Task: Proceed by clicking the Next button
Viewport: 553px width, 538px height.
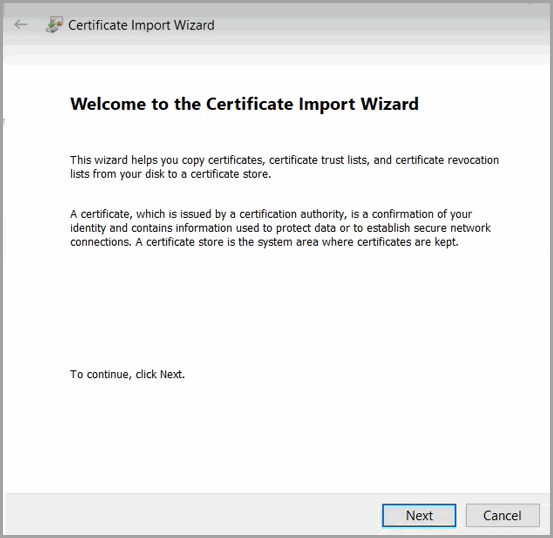Action: tap(419, 515)
